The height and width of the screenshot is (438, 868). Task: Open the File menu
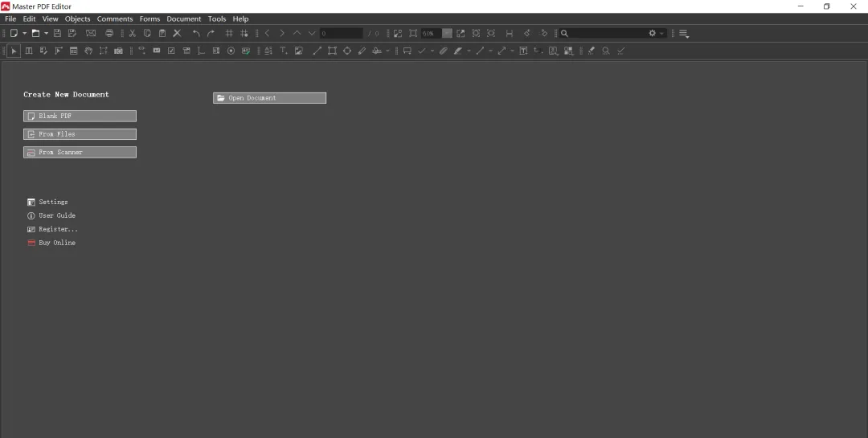coord(10,18)
